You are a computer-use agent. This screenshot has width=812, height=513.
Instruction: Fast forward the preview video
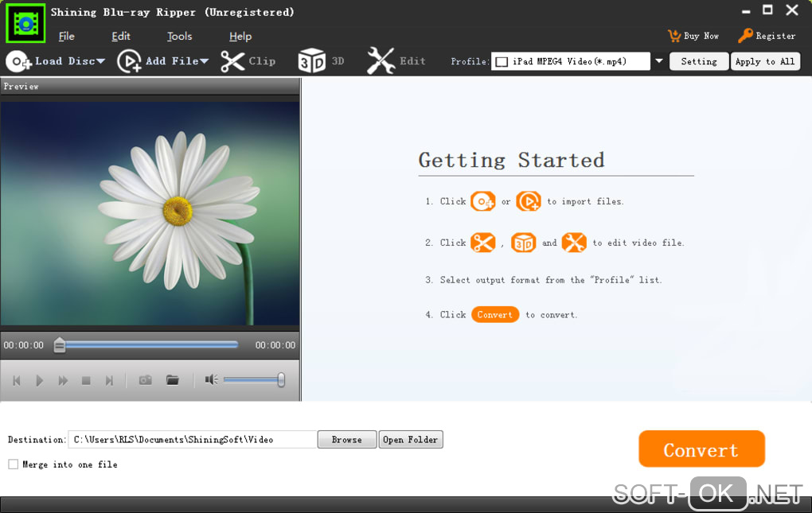coord(63,381)
